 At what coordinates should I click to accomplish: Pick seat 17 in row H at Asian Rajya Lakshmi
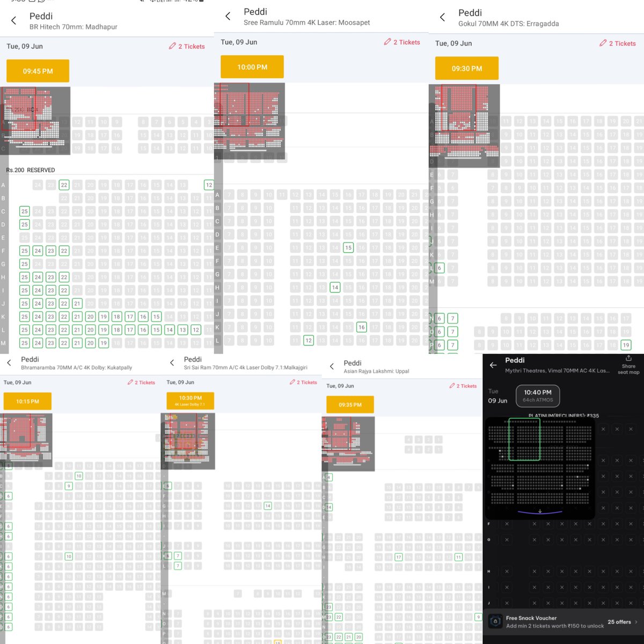[x=398, y=558]
